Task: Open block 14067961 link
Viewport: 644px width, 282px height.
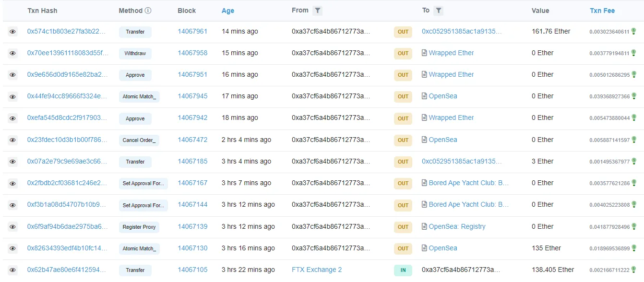Action: (192, 31)
